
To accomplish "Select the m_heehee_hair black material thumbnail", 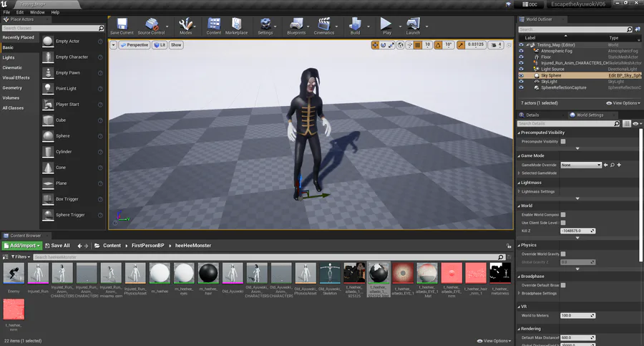I will click(x=209, y=274).
